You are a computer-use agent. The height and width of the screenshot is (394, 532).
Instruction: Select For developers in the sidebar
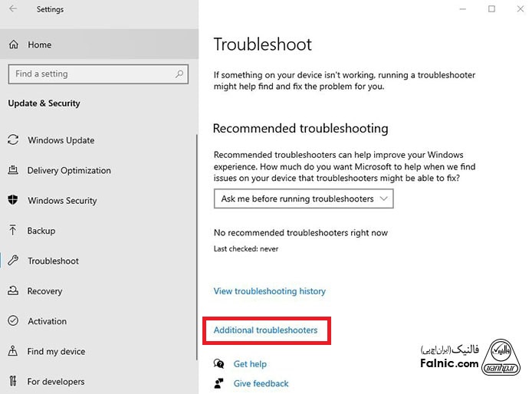tap(56, 381)
